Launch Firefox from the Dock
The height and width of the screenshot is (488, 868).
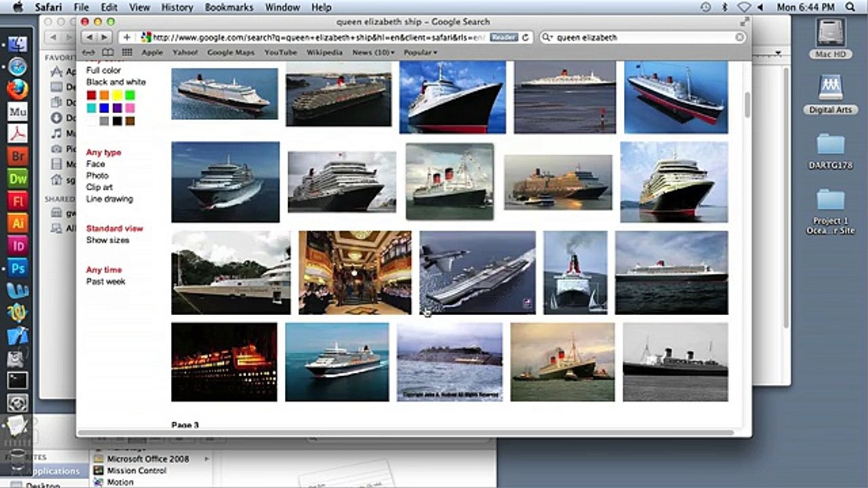[18, 89]
